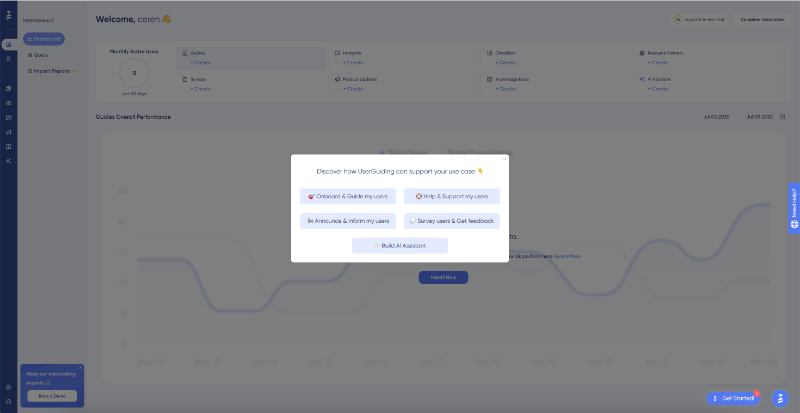The width and height of the screenshot is (800, 413).
Task: Click the Guides card icon
Action: click(x=185, y=53)
